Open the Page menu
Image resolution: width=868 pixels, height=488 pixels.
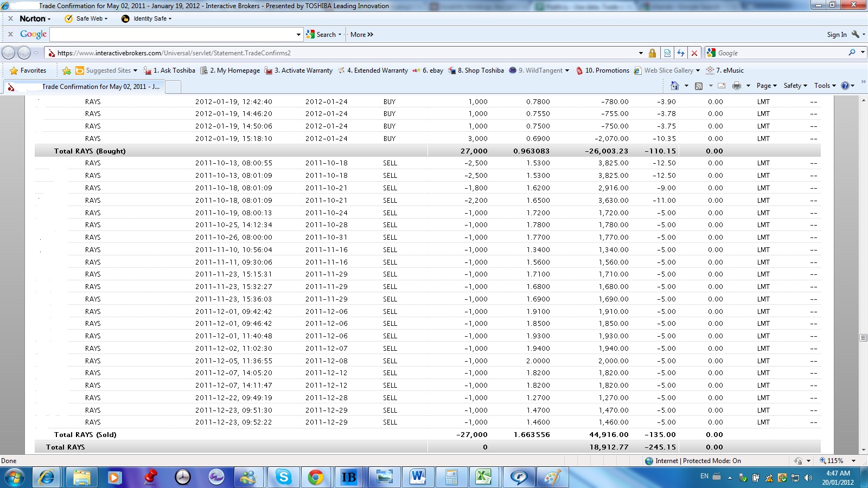[766, 86]
